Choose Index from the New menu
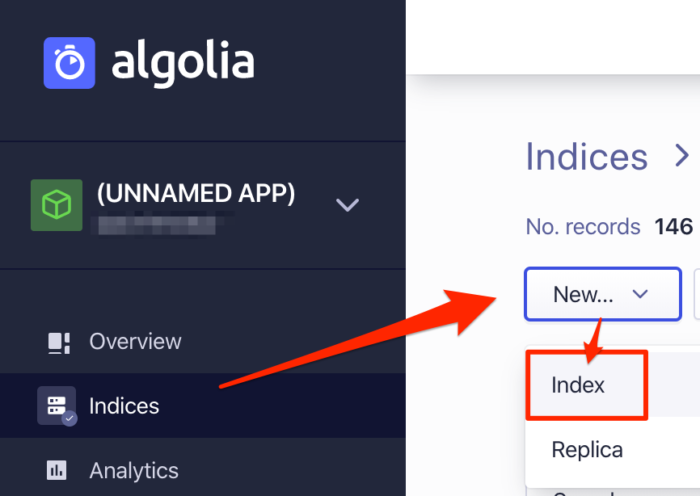 [579, 384]
